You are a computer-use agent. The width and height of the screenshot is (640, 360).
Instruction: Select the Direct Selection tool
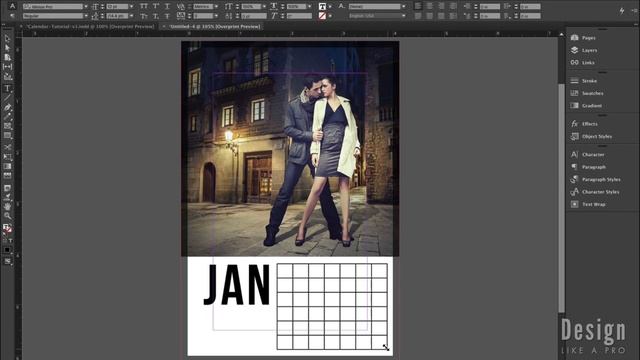(x=7, y=48)
